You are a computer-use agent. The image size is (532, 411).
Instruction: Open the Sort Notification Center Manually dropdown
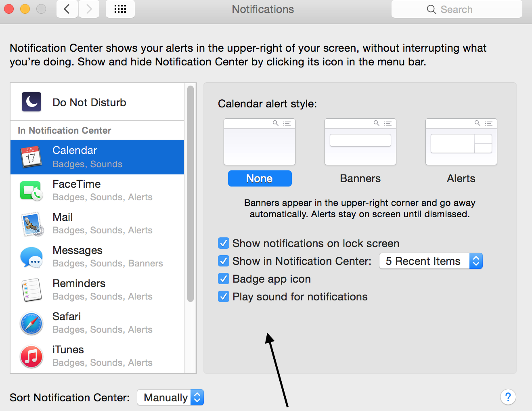tap(170, 397)
